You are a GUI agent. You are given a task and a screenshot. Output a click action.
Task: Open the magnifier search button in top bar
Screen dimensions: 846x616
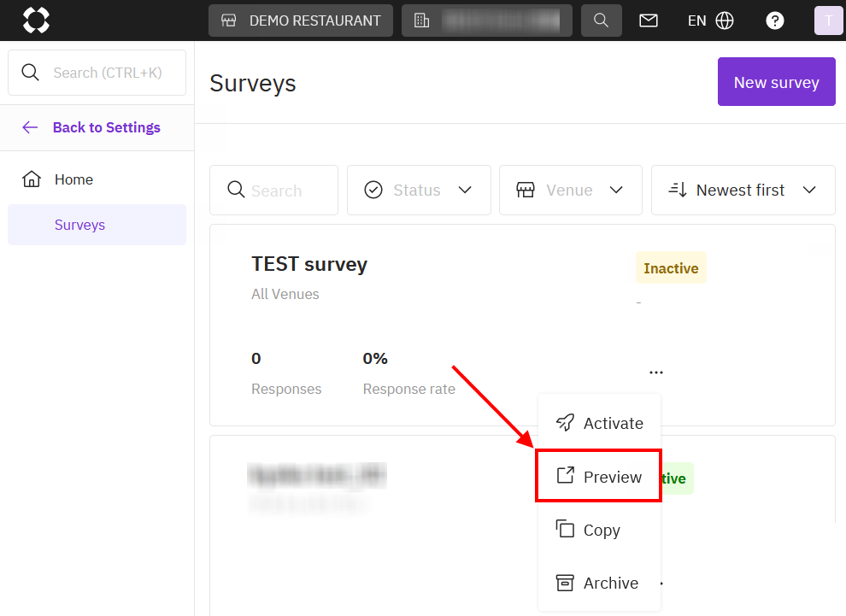tap(601, 21)
